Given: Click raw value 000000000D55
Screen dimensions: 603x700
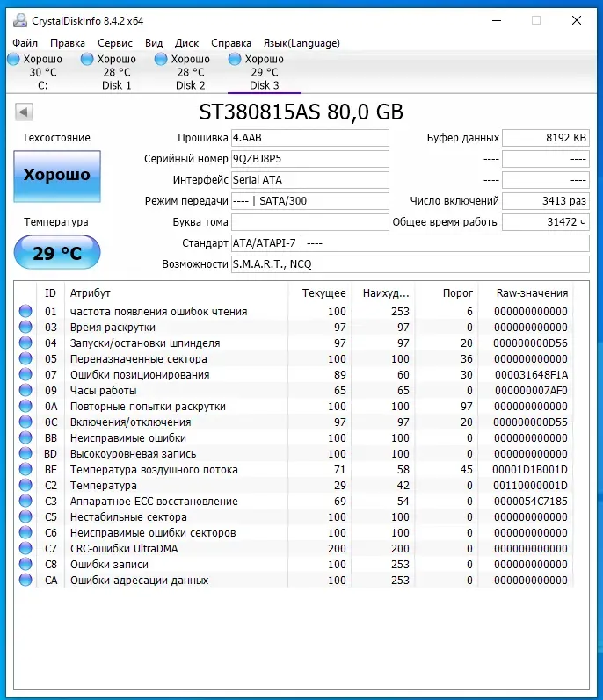Looking at the screenshot, I should (530, 422).
